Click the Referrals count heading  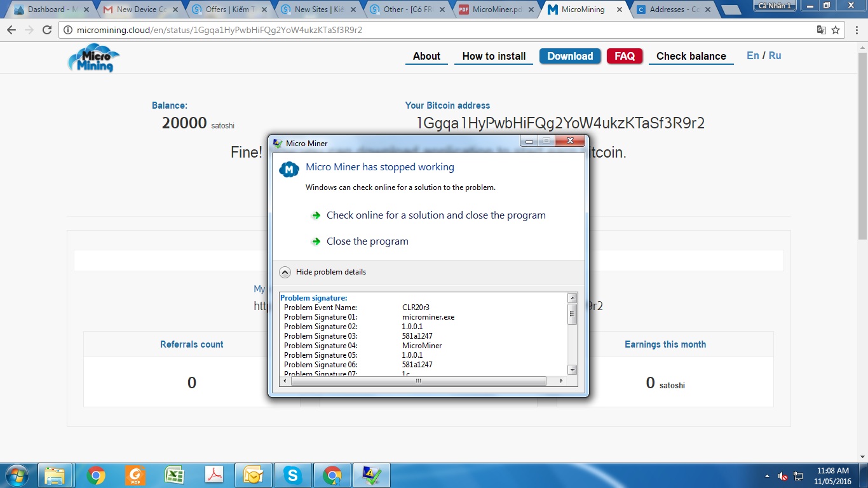pos(192,344)
